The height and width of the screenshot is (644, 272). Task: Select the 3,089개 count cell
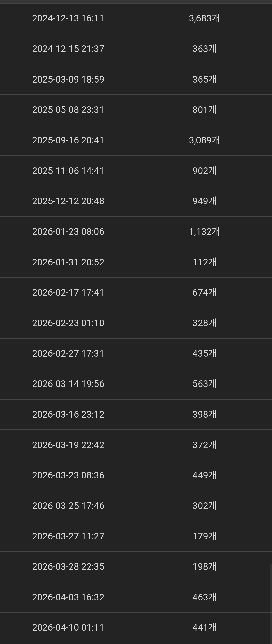(x=204, y=140)
